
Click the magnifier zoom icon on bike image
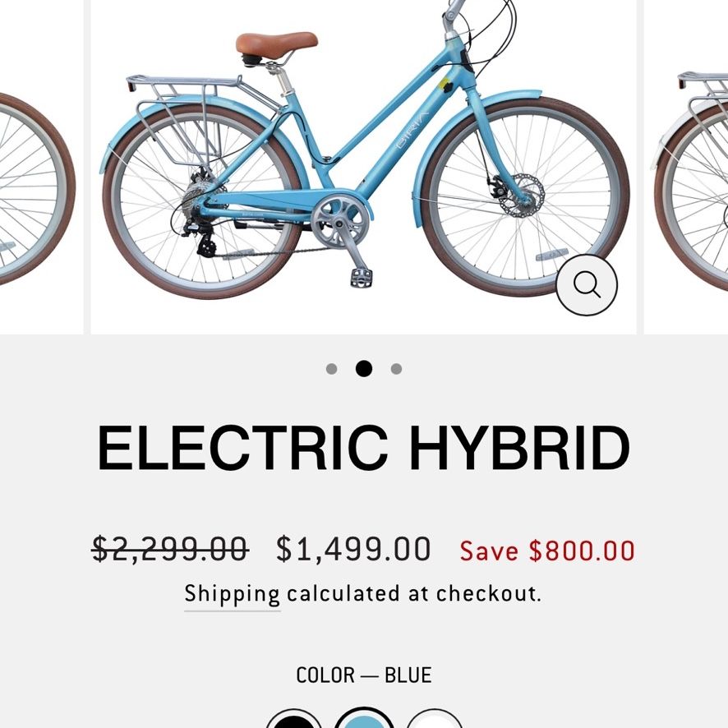pos(587,284)
